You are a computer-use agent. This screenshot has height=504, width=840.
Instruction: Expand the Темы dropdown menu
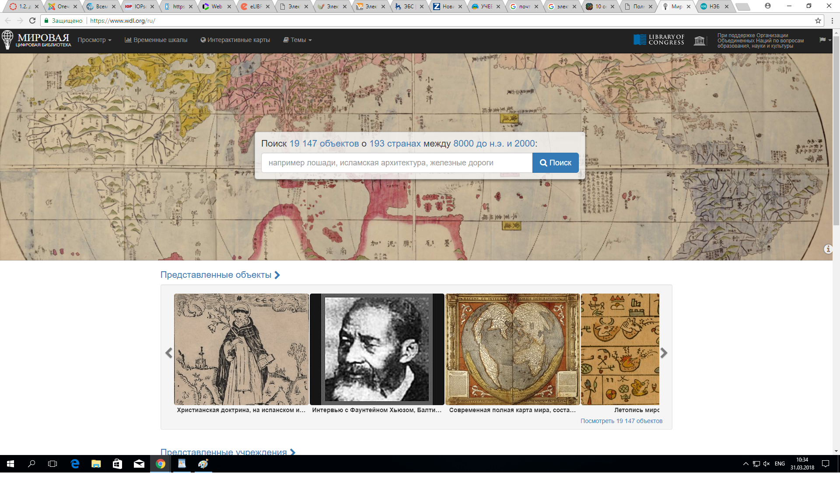click(x=297, y=40)
